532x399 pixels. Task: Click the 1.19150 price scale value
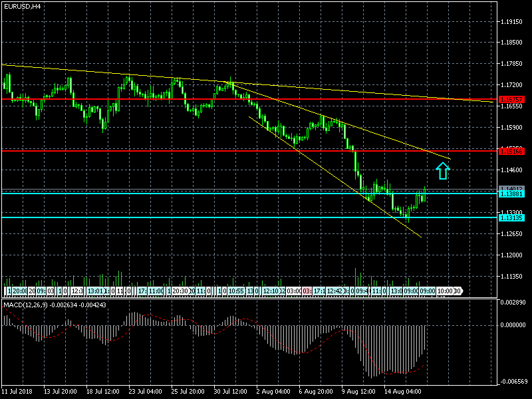point(513,22)
